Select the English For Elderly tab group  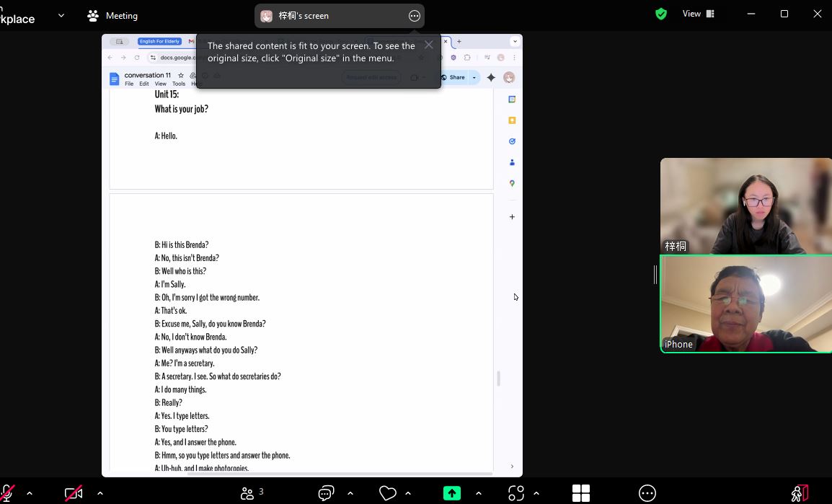160,41
